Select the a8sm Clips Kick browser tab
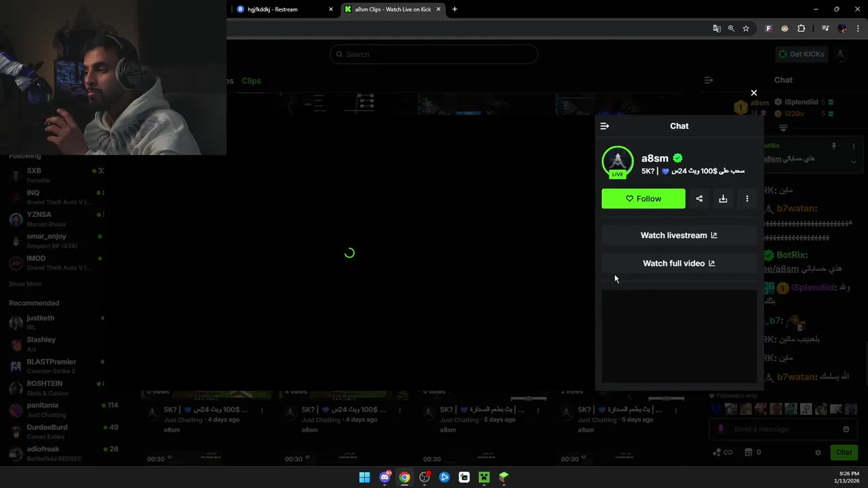868x488 pixels. click(x=393, y=9)
